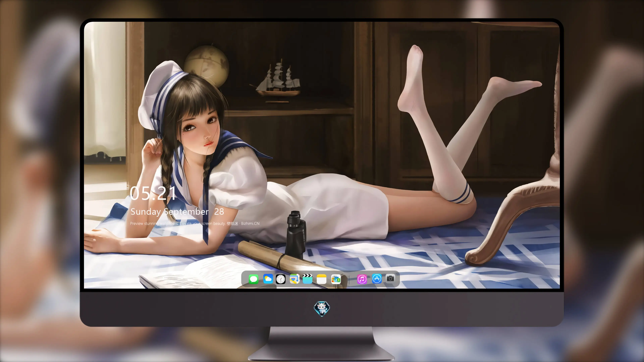Open the blue App Store icon

tap(377, 279)
